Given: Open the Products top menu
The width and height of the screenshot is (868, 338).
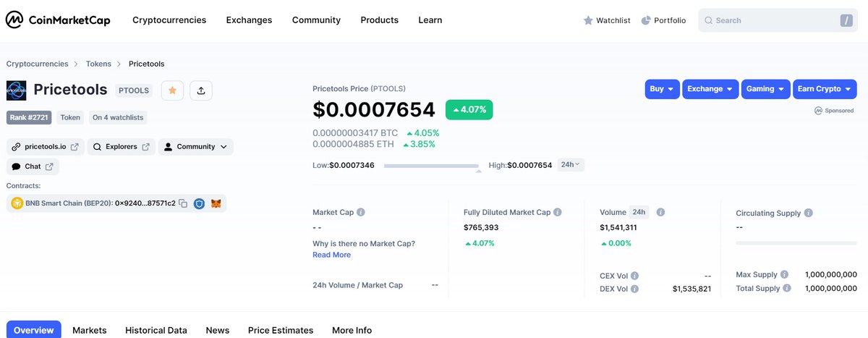Looking at the screenshot, I should point(379,20).
